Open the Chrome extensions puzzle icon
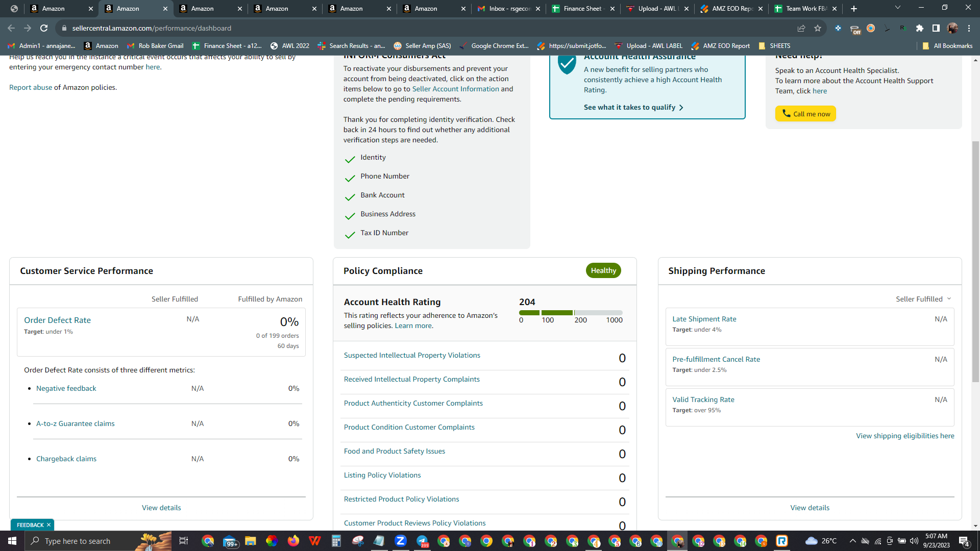980x551 pixels. click(x=920, y=28)
